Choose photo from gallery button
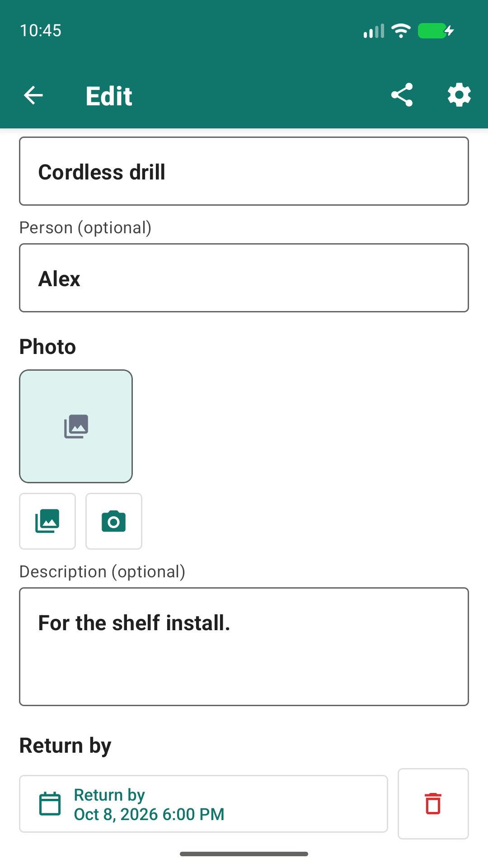 [x=47, y=521]
